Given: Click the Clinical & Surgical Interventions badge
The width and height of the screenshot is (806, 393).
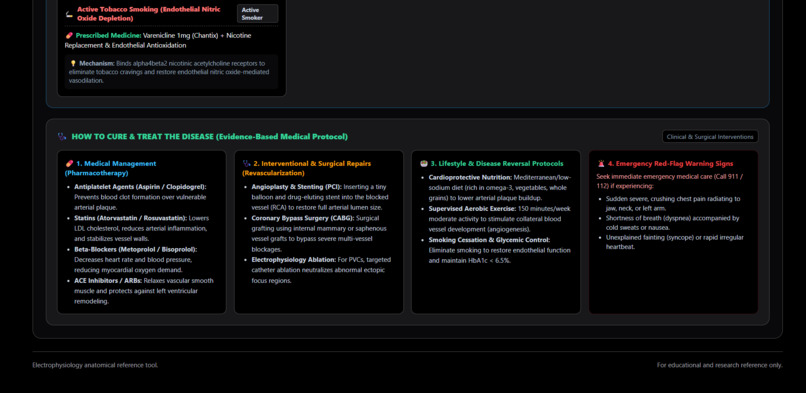Looking at the screenshot, I should (x=710, y=137).
